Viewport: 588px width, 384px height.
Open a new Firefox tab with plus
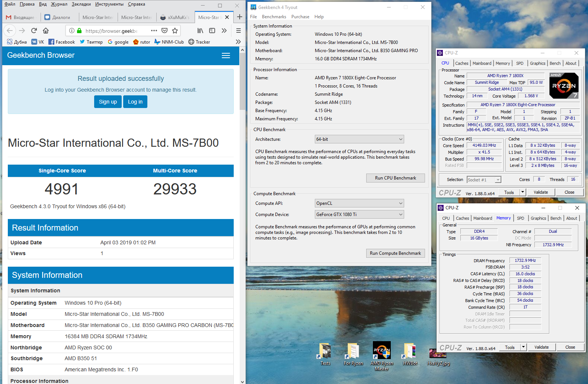click(240, 17)
